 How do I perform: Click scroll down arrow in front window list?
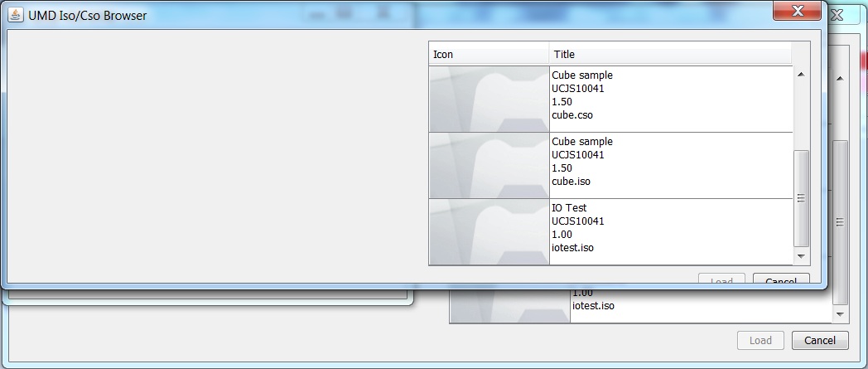pos(800,256)
